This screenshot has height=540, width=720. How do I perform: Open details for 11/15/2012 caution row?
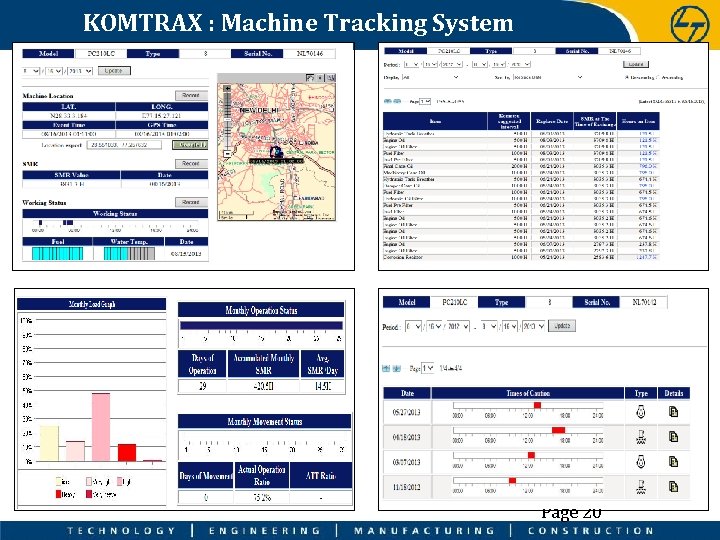(673, 486)
